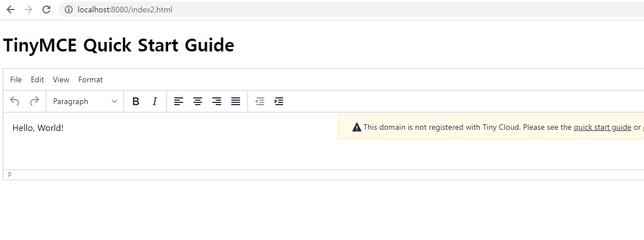Toggle Bold formatting
Viewport: 644px width, 240px height.
point(136,101)
